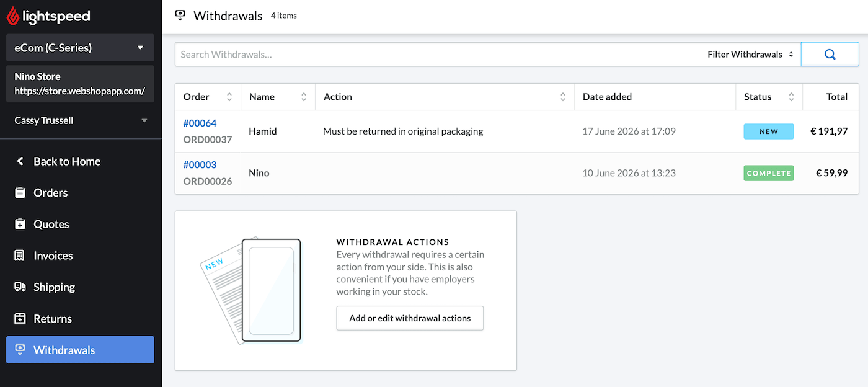Viewport: 868px width, 387px height.
Task: Click the Lightspeed flame logo icon
Action: pos(13,16)
